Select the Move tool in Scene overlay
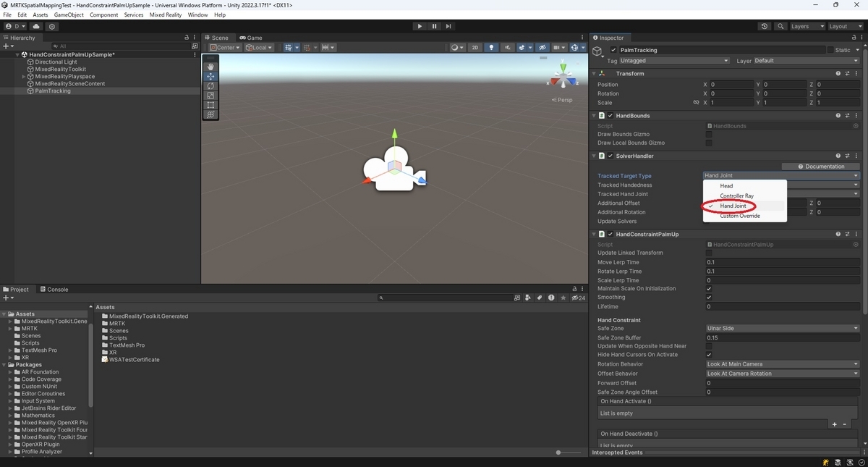The image size is (868, 467). pyautogui.click(x=210, y=76)
